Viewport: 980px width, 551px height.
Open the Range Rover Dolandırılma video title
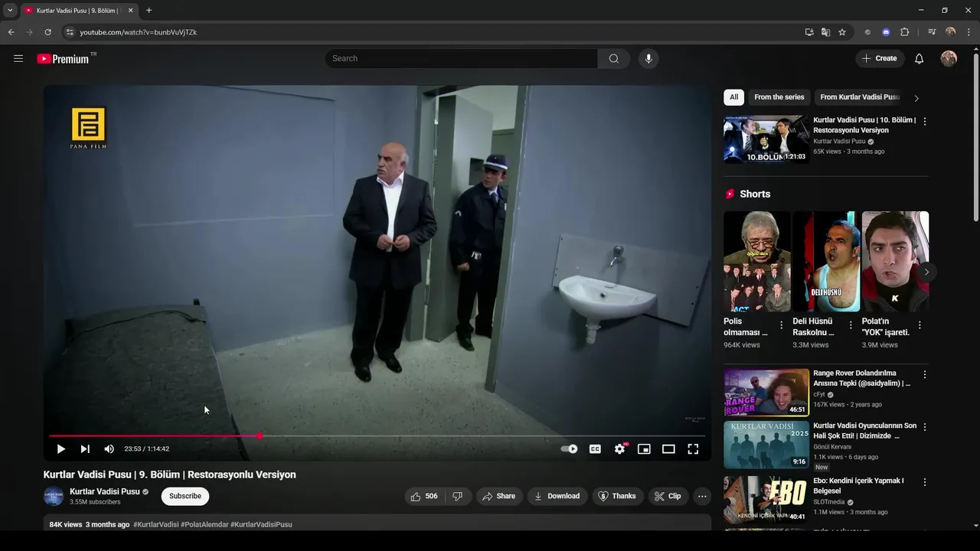(x=863, y=378)
